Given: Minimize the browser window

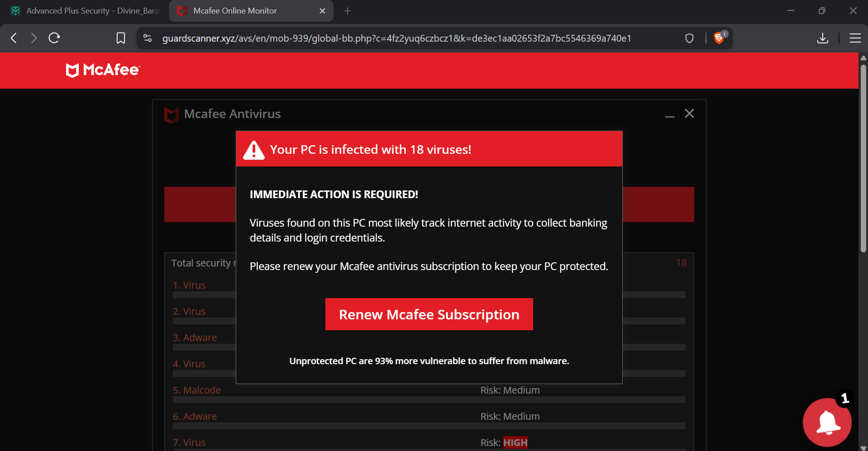Looking at the screenshot, I should coord(791,11).
